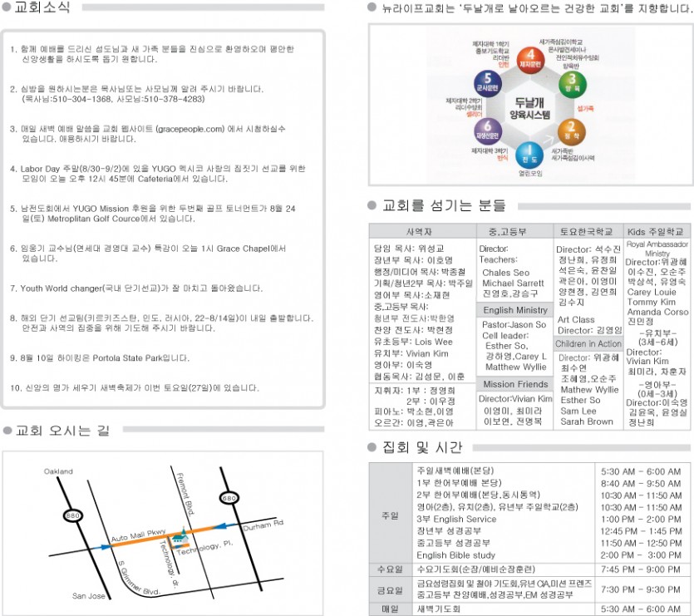
Task: Click the green number 3 양육 circle
Action: click(573, 84)
